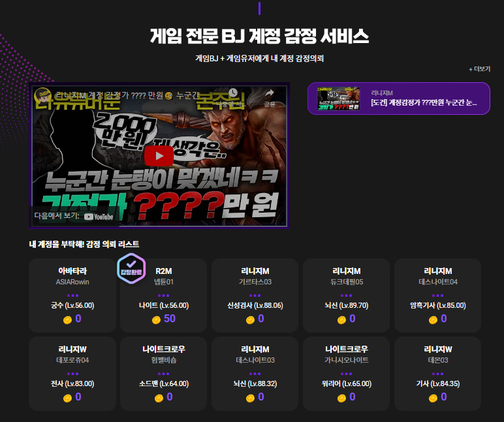Open the R2M 넵튠01 card
Viewport: 504px width, 422px height.
[164, 295]
